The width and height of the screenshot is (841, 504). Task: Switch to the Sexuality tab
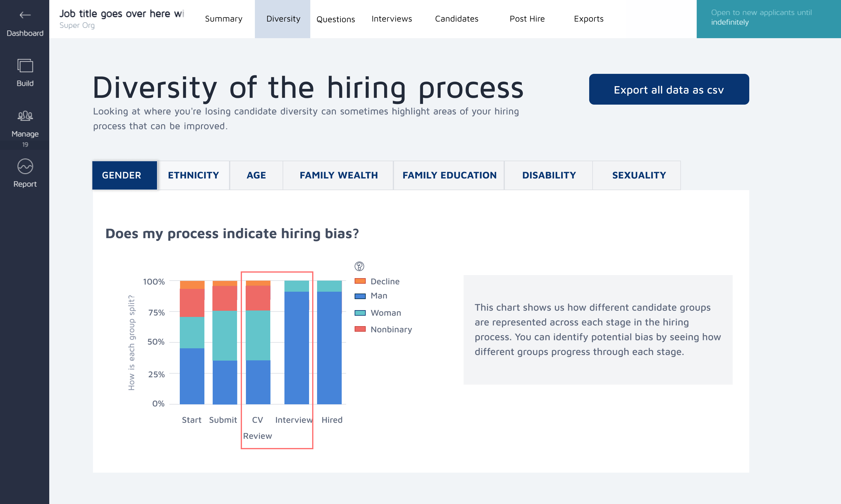tap(639, 175)
